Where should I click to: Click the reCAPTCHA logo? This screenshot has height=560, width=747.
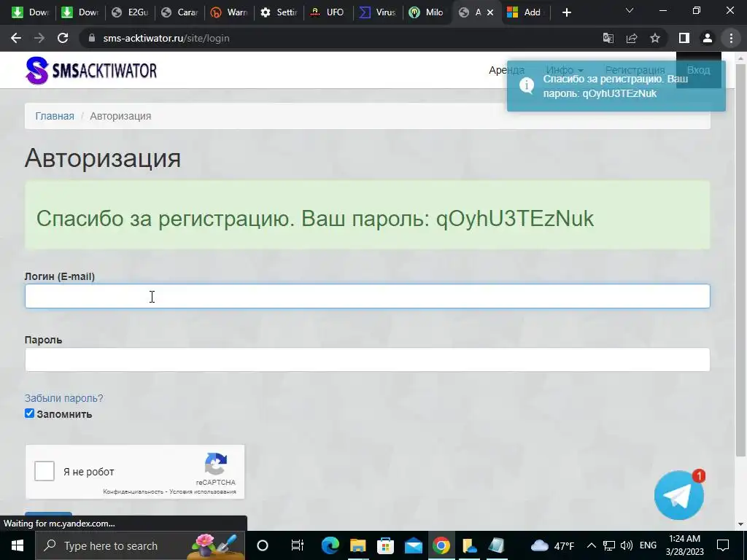click(x=216, y=464)
